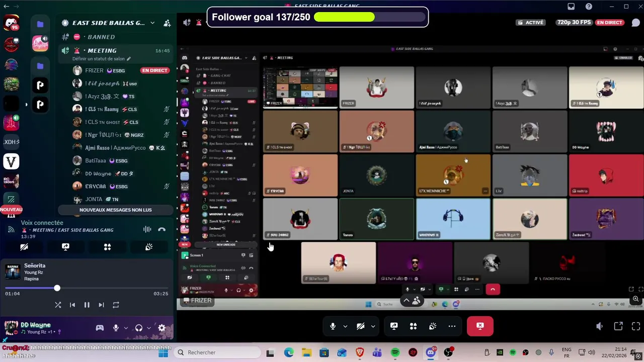Open Brave browser from the taskbar
Viewport: 644px width, 362px height.
coord(360,353)
